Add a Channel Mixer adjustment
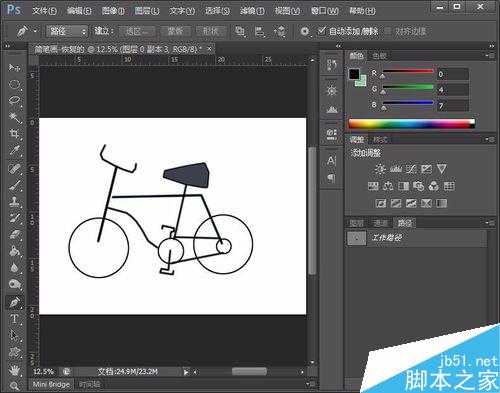Screen dimensions: 500x393 (434, 186)
